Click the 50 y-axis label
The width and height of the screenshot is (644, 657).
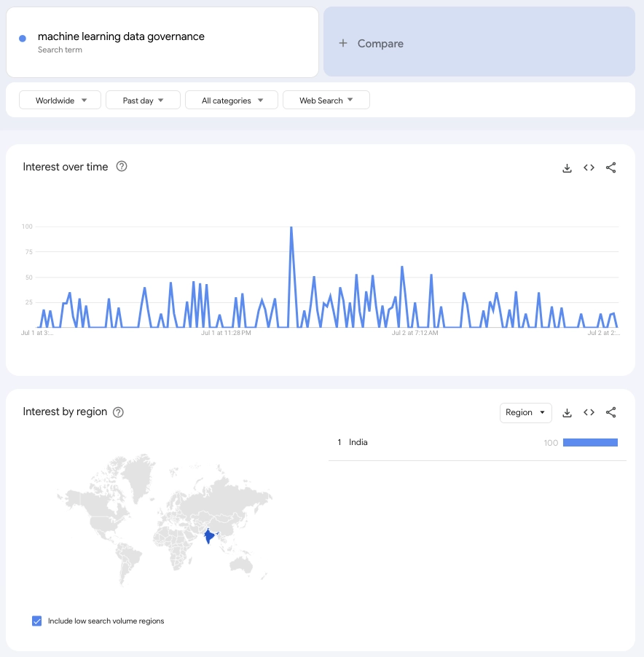coord(28,278)
